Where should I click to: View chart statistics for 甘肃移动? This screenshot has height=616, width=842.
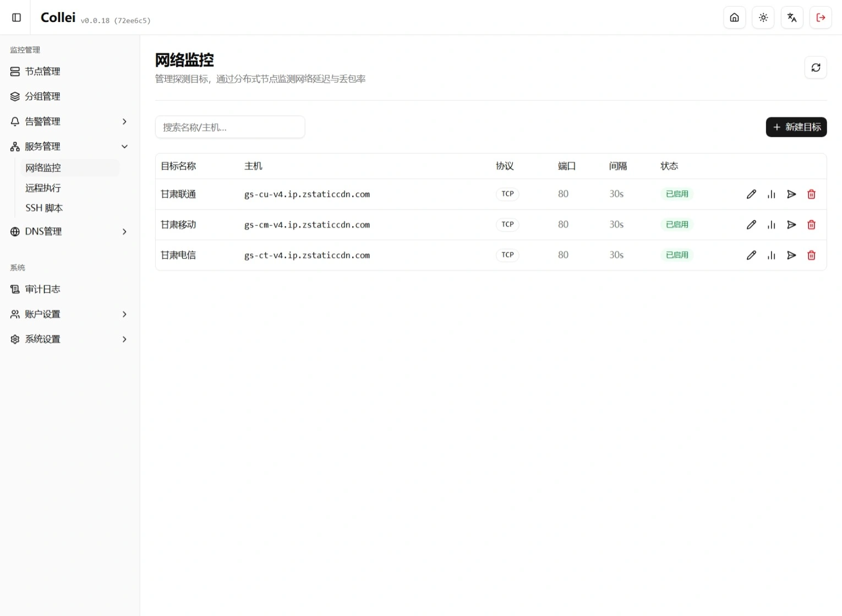point(771,225)
